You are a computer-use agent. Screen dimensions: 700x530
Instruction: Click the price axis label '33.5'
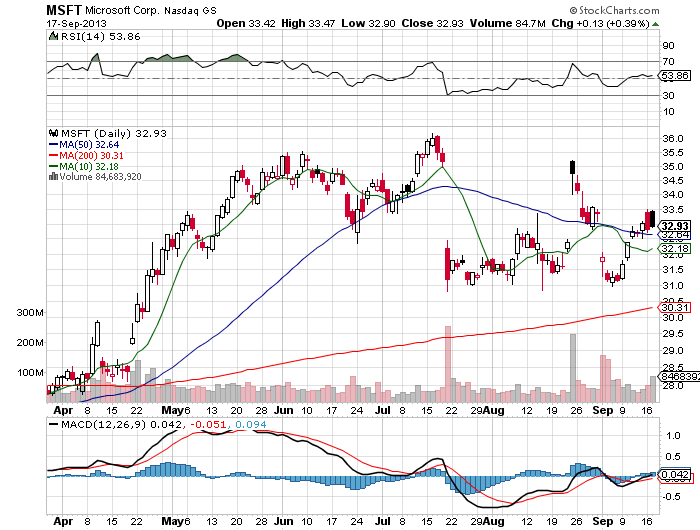pos(672,210)
